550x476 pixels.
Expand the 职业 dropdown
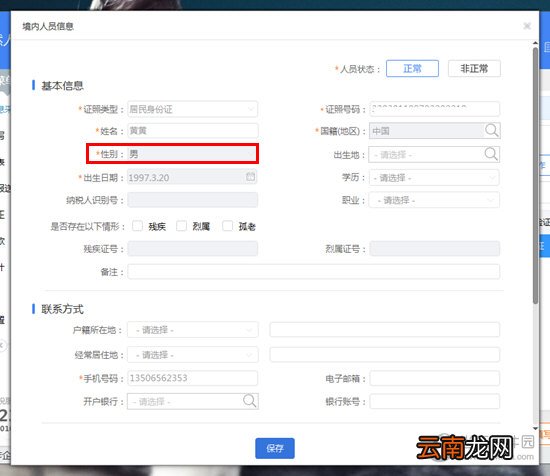(434, 200)
